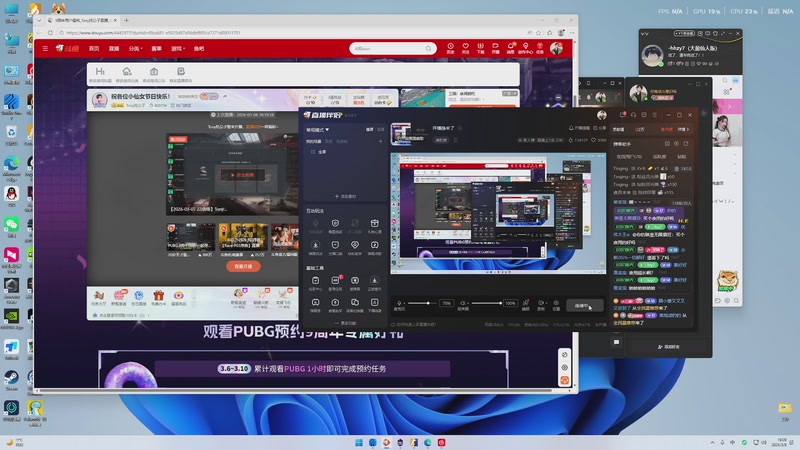The image size is (800, 450).
Task: Click 分享 share in streaming app
Action: (x=599, y=128)
